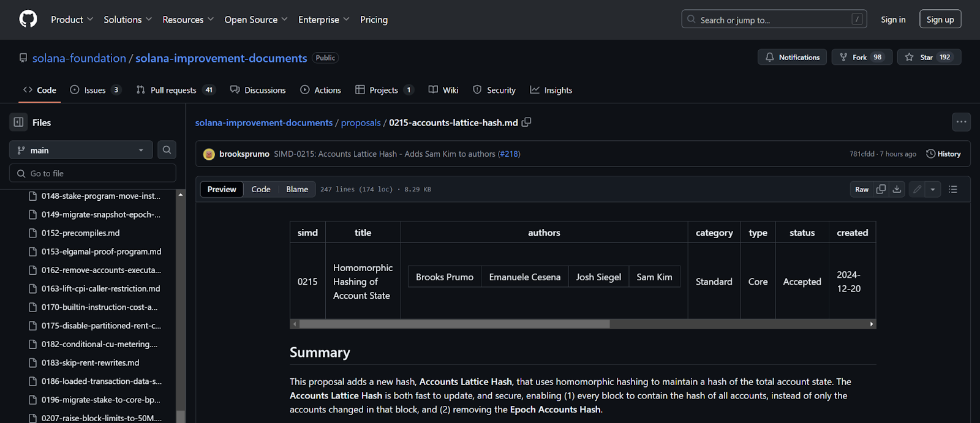Viewport: 980px width, 423px height.
Task: Open the History link
Action: click(x=943, y=154)
